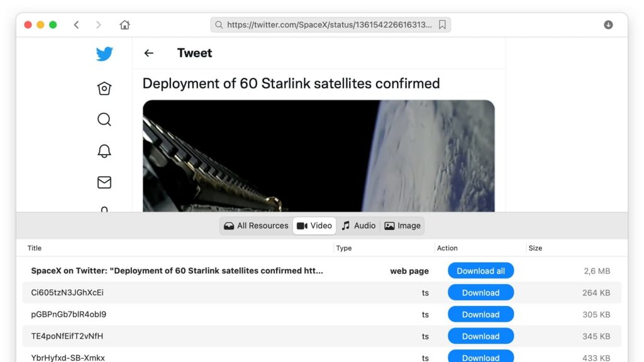Download the YbrHyfxd-SB-Xmkx file

480,356
